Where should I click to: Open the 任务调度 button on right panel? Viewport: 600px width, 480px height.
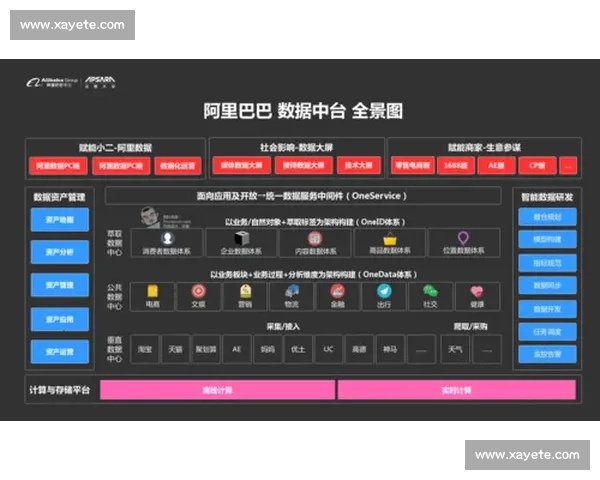(x=547, y=332)
